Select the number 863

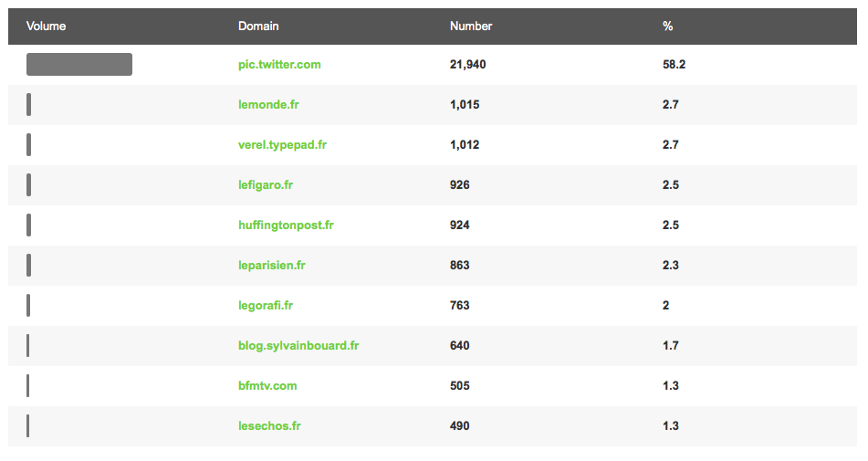459,265
